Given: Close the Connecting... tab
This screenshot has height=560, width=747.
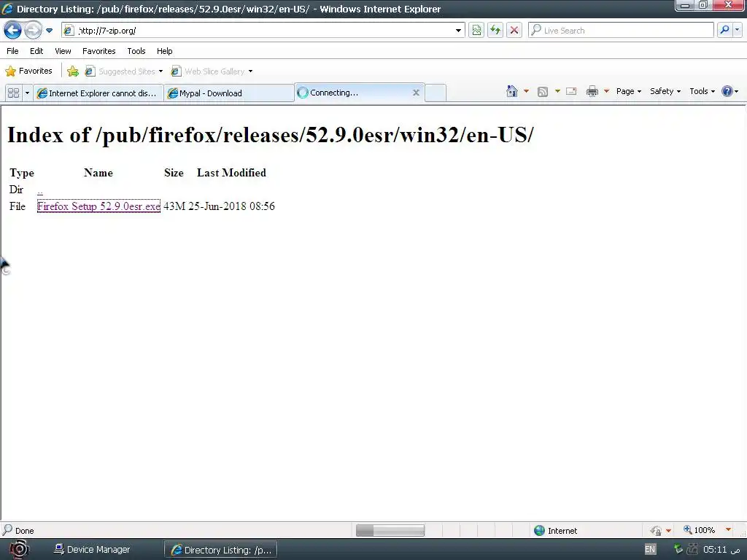Looking at the screenshot, I should tap(416, 93).
